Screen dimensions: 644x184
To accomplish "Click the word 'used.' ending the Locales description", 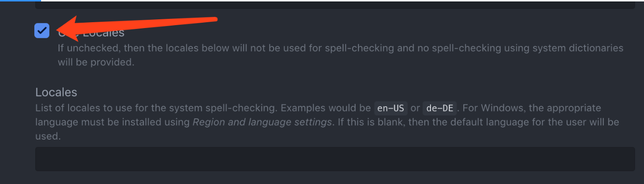I will click(x=48, y=137).
